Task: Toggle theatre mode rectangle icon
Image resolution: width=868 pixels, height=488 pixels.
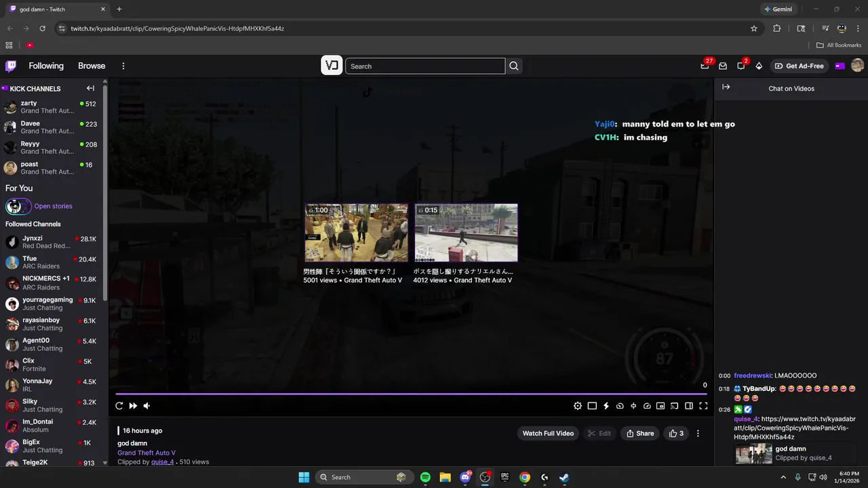Action: click(592, 406)
